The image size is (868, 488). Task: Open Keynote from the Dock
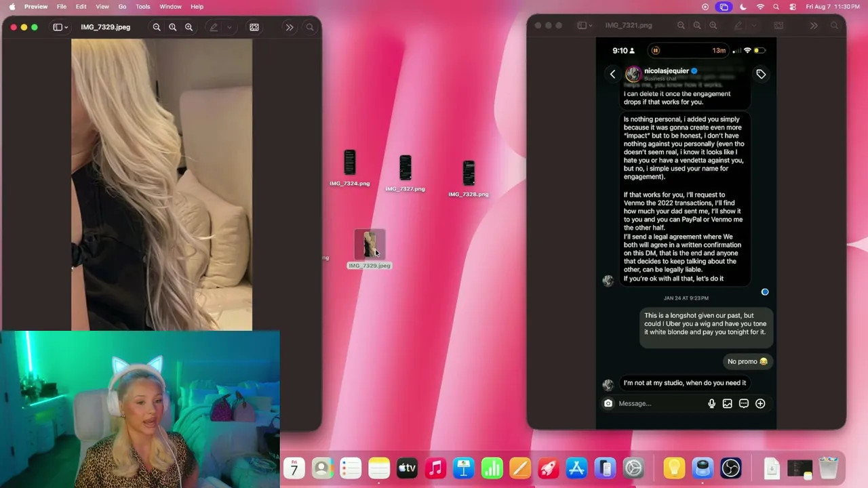point(464,468)
